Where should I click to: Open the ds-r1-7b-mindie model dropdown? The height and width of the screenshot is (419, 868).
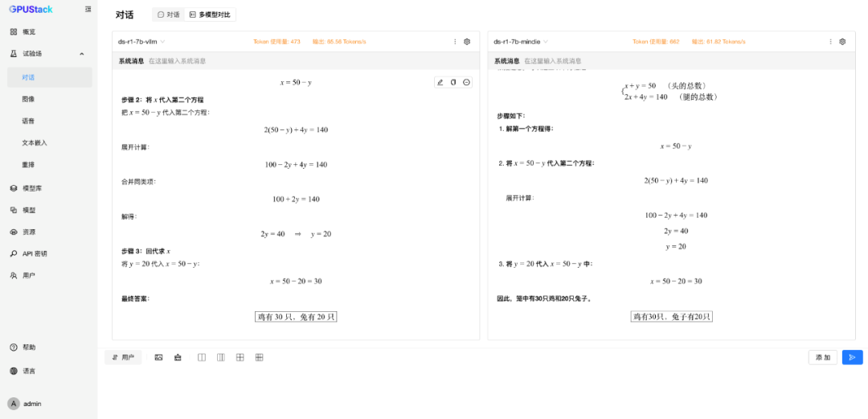[521, 42]
